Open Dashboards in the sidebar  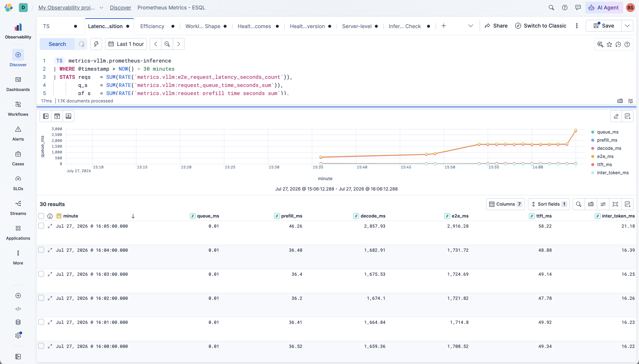click(x=18, y=84)
